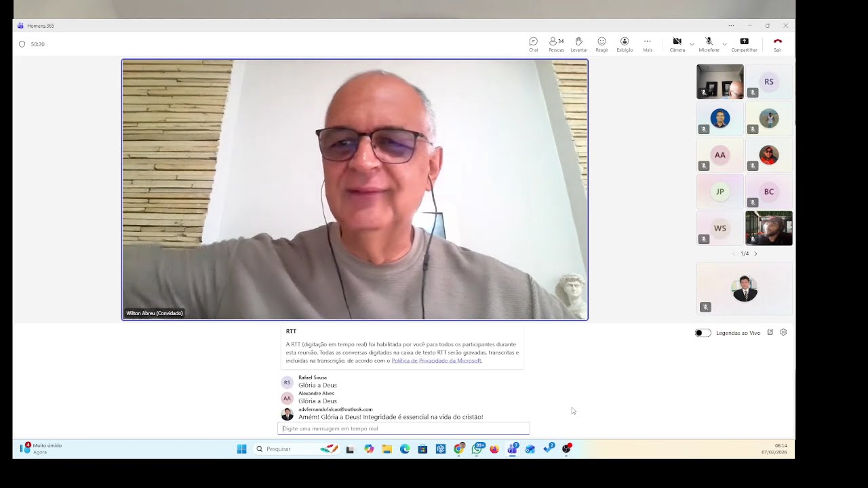Click the shield security icon near the timer
The height and width of the screenshot is (488, 868).
pyautogui.click(x=22, y=44)
